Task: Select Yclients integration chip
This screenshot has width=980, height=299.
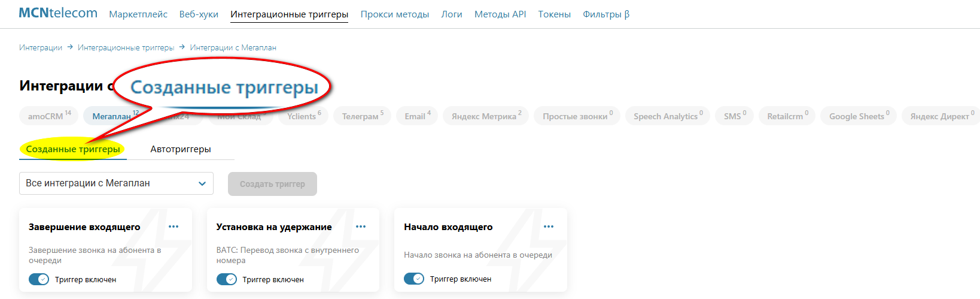Action: (x=304, y=116)
